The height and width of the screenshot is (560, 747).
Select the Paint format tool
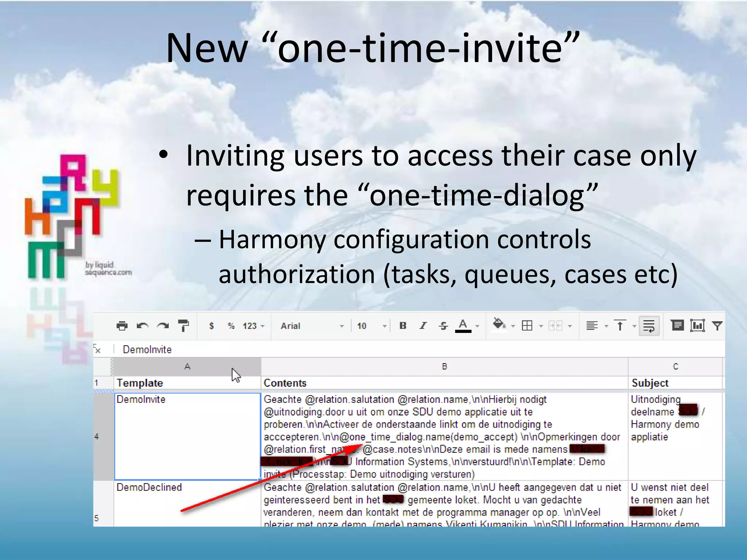(183, 326)
